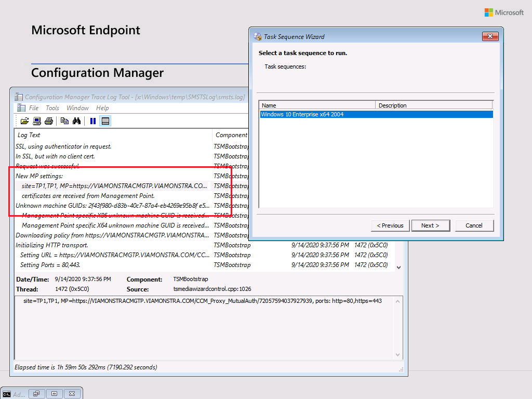Click the Find binoculars toolbar icon

(77, 121)
